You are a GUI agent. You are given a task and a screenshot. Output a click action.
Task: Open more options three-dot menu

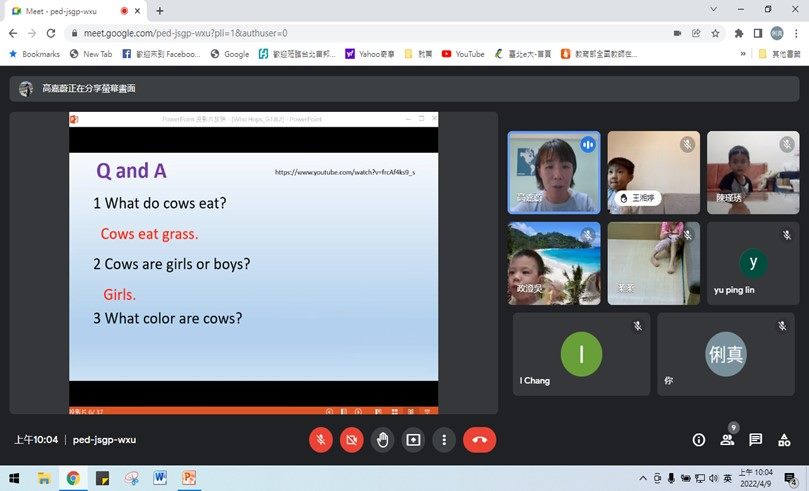(x=444, y=440)
